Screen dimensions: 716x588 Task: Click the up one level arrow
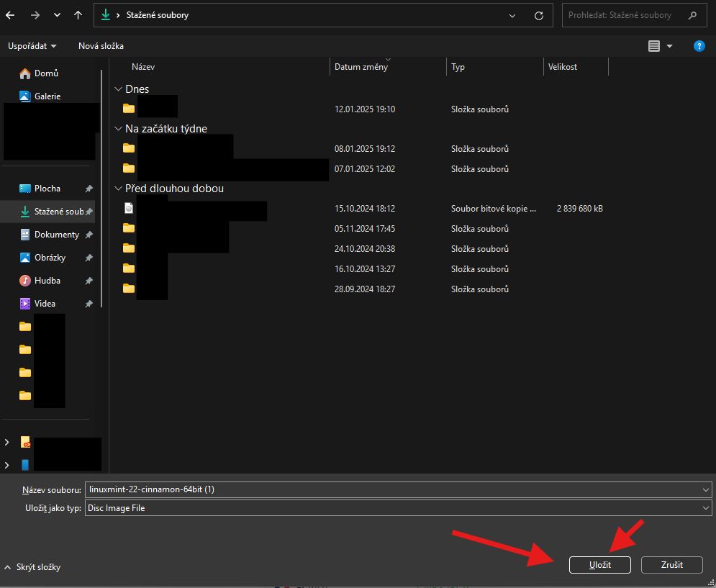tap(78, 15)
